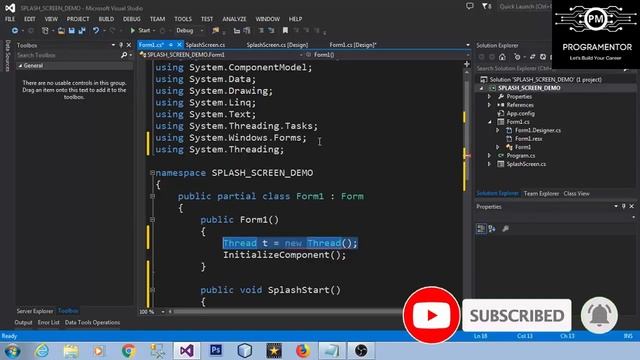Pin the Form1.cs tab

point(171,45)
